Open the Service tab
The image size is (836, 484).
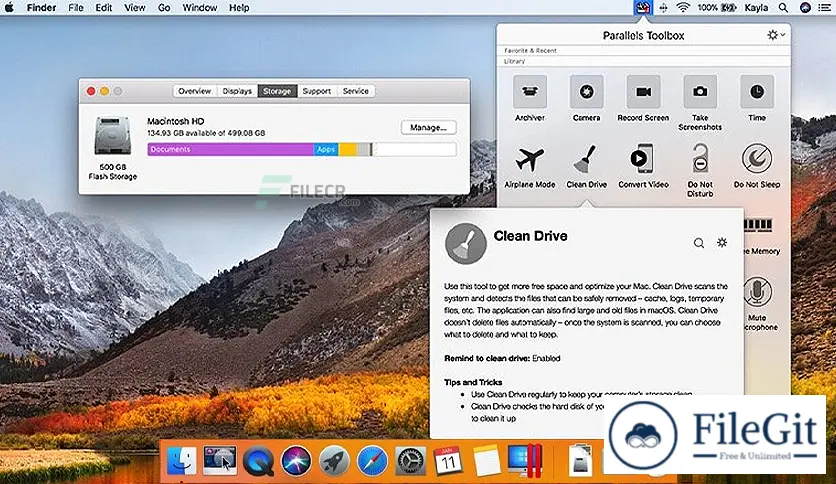click(x=356, y=91)
